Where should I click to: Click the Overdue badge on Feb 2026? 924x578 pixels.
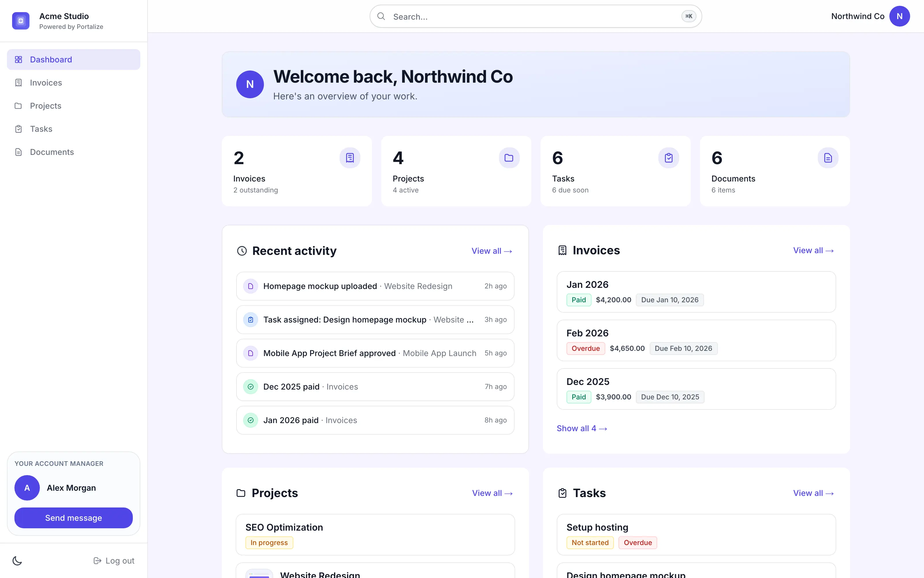click(585, 349)
